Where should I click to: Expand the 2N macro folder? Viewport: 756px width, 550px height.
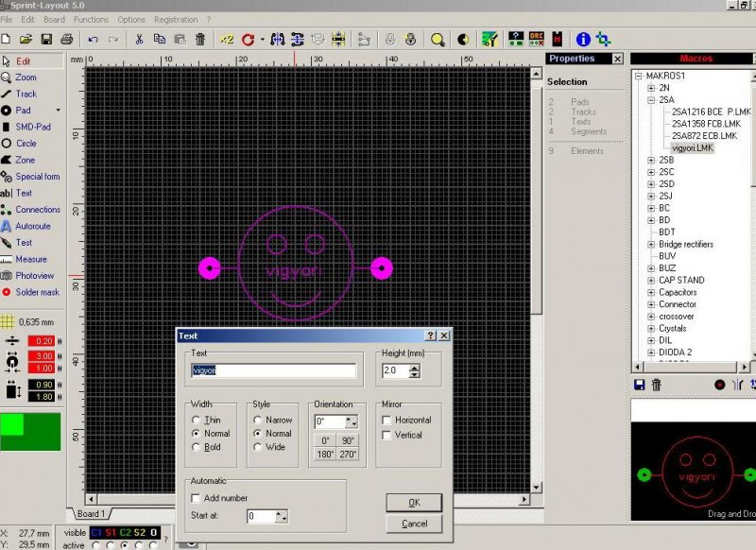pyautogui.click(x=651, y=88)
